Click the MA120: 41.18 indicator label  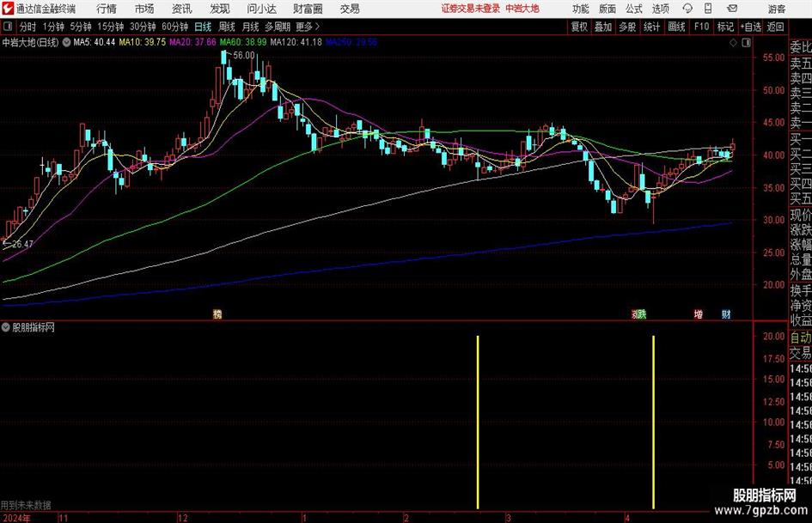click(x=296, y=42)
